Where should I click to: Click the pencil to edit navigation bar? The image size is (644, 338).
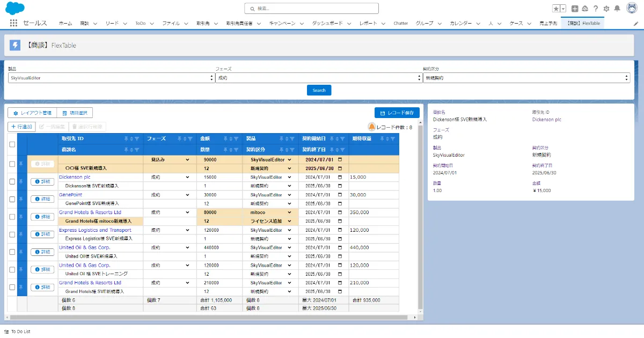coord(636,24)
